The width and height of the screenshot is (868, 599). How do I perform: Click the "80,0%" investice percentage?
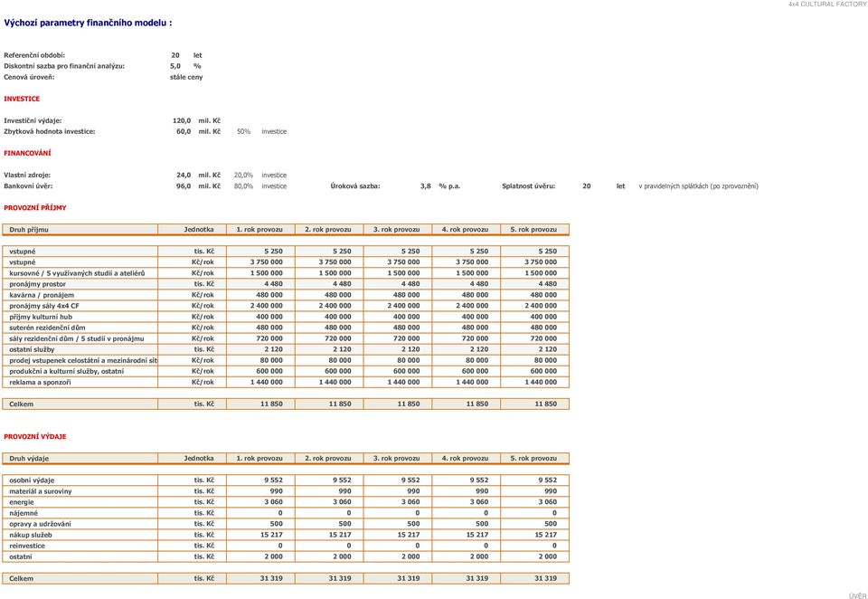point(243,186)
